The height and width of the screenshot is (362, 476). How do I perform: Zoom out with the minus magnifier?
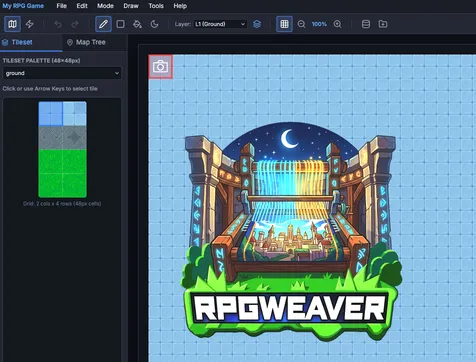(301, 24)
